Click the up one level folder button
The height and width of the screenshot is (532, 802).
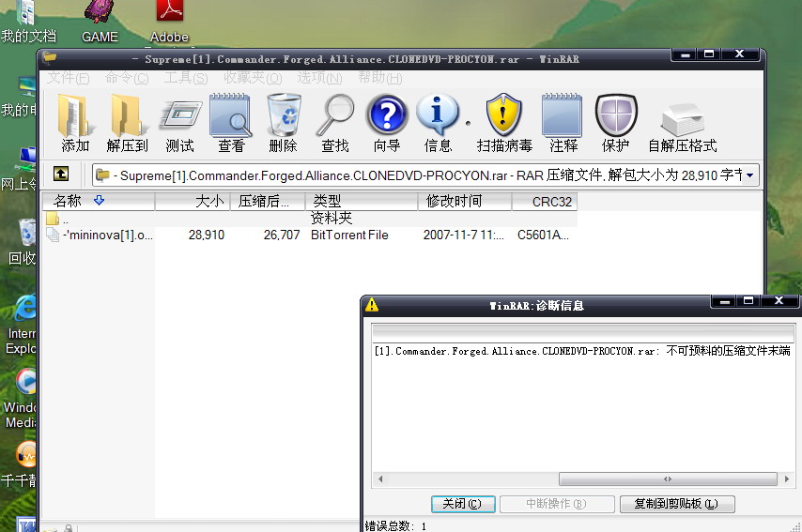(x=61, y=175)
